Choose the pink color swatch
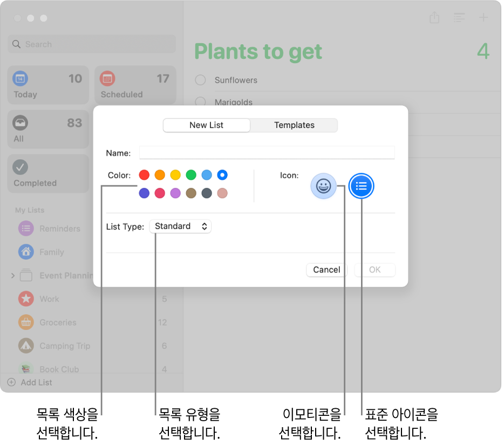The height and width of the screenshot is (445, 504). click(160, 193)
